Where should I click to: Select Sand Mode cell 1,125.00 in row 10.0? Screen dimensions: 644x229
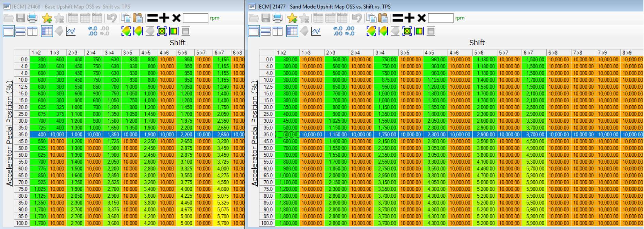pos(435,80)
